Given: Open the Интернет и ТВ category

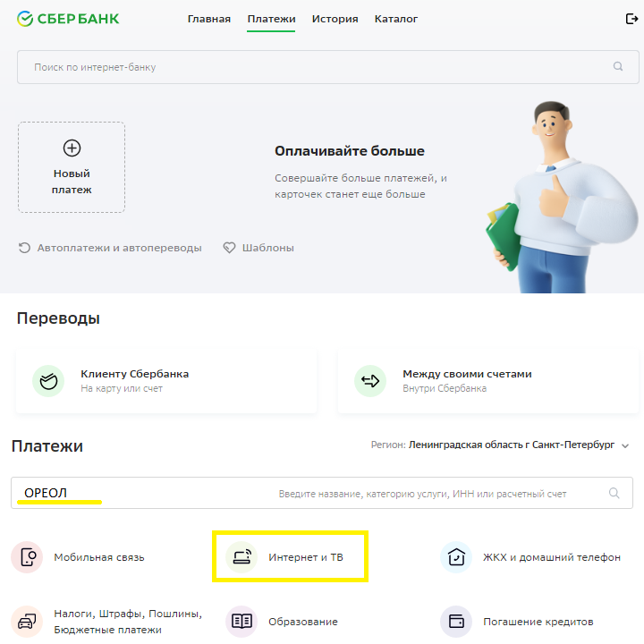Looking at the screenshot, I should pyautogui.click(x=284, y=557).
